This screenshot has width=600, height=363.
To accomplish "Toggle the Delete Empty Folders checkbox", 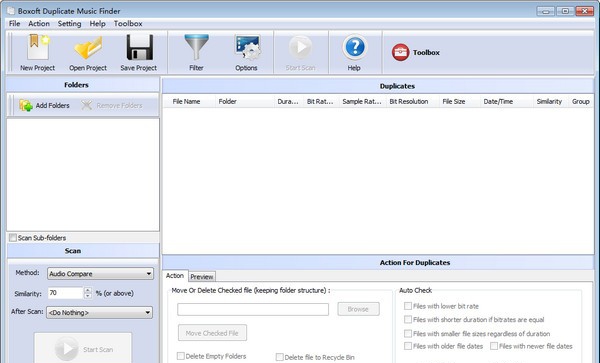I will [181, 356].
